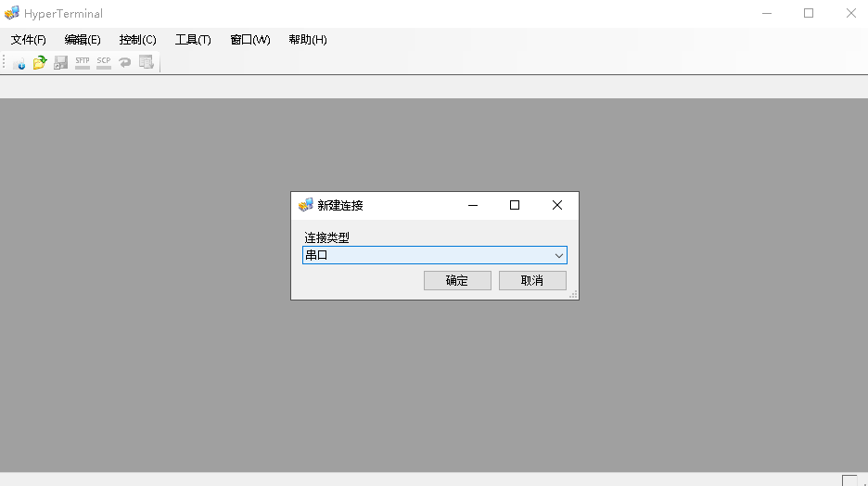Screen dimensions: 868x486
Task: Open the 编辑(E) menu
Action: 83,40
